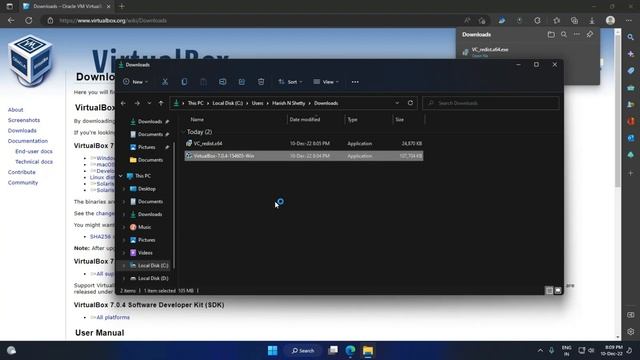Open File Explorer from taskbar
Image resolution: width=640 pixels, height=360 pixels.
(x=368, y=350)
